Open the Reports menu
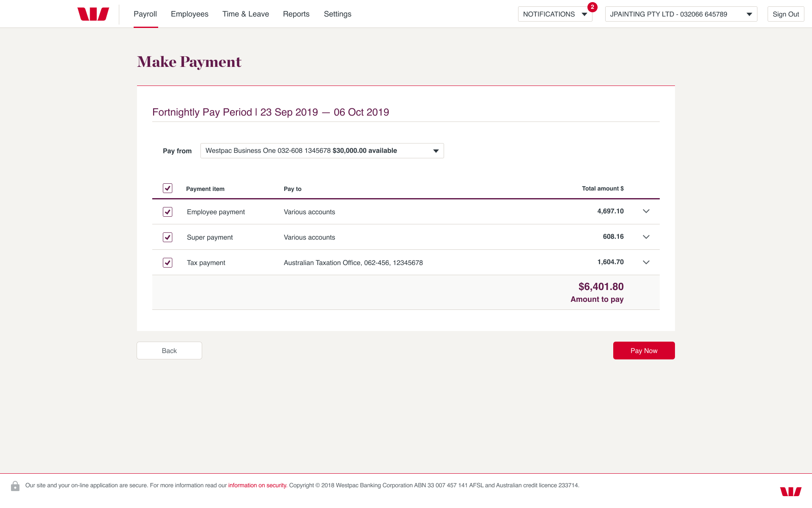812x508 pixels. tap(296, 14)
